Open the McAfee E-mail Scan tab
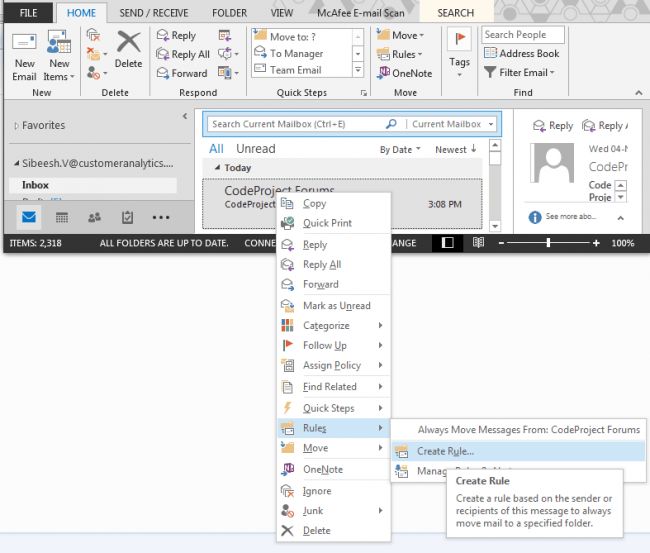The width and height of the screenshot is (650, 553). [361, 13]
